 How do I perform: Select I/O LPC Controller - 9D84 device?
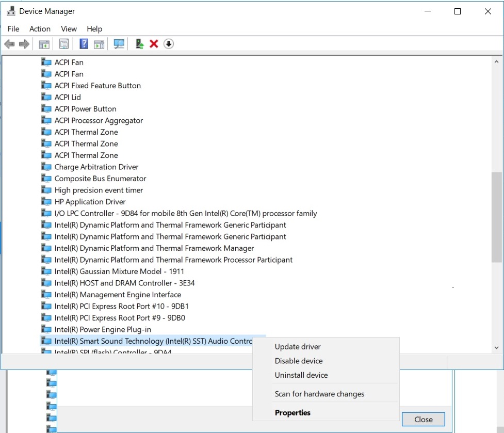[186, 213]
